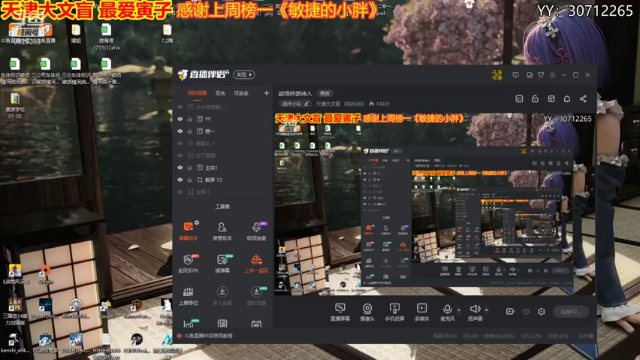Viewport: 640px width, 360px height.
Task: Open the settings gear beside live button
Action: click(x=541, y=311)
